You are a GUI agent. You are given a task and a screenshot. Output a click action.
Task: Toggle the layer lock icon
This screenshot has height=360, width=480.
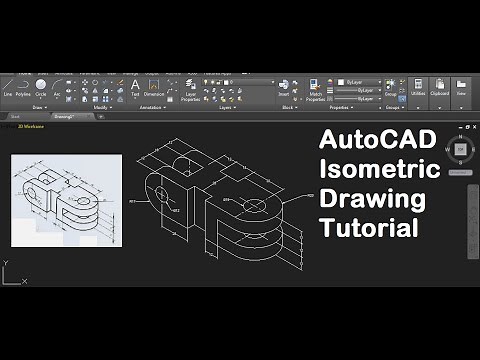coord(219,82)
